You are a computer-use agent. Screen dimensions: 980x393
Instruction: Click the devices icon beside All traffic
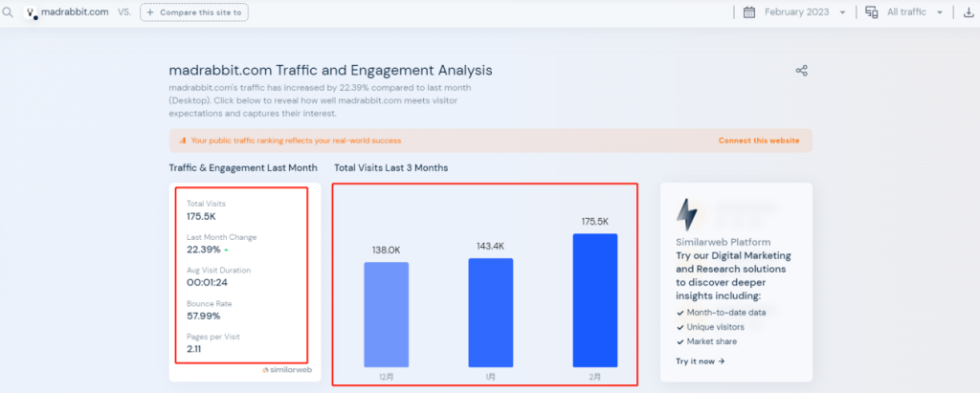tap(871, 11)
